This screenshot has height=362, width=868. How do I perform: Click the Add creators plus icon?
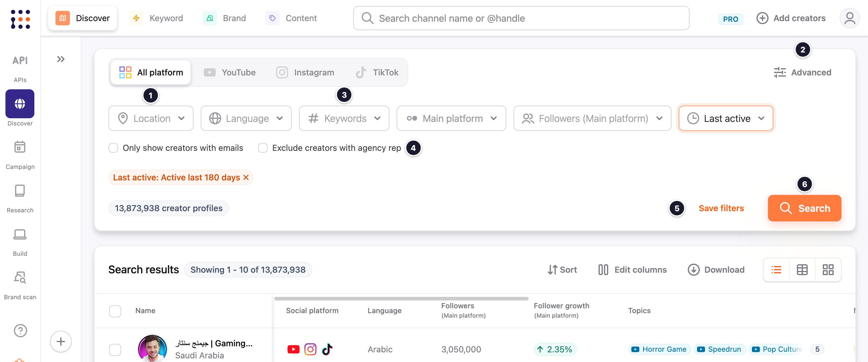point(762,18)
